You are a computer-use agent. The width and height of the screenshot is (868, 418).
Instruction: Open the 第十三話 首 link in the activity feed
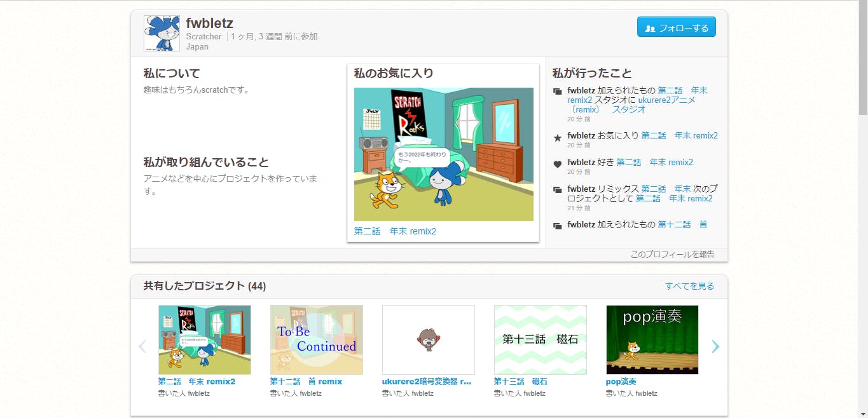click(682, 224)
